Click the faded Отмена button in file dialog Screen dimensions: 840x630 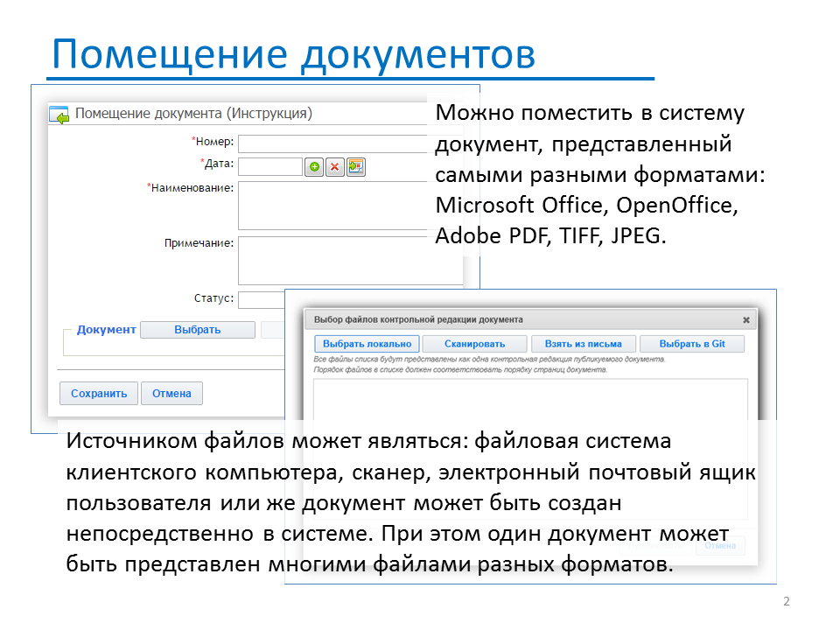coord(720,546)
